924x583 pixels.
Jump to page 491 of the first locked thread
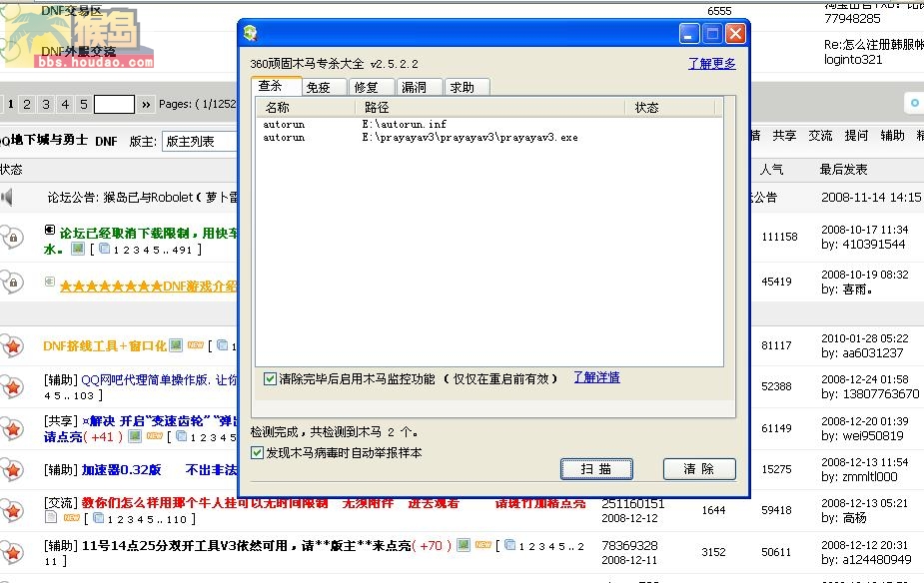click(x=182, y=251)
